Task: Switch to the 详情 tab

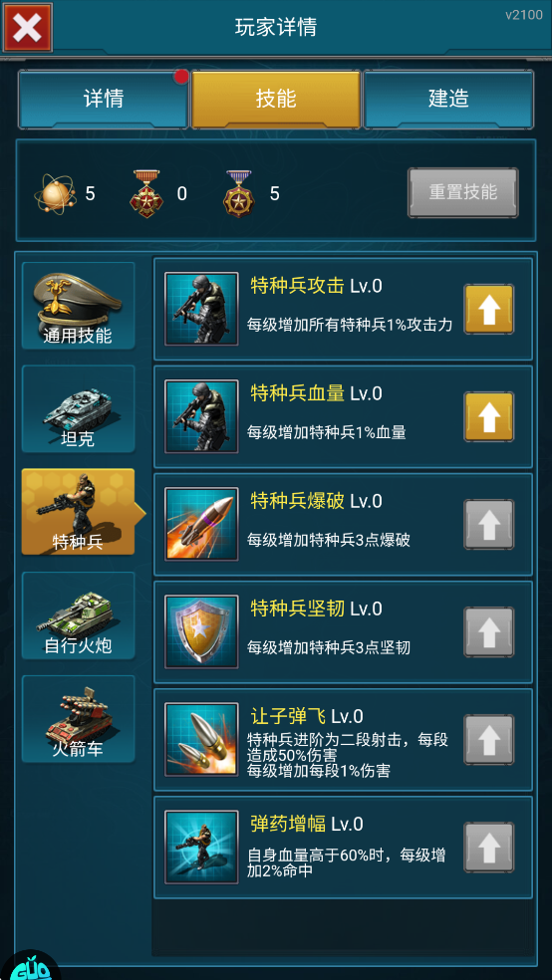Action: point(104,99)
